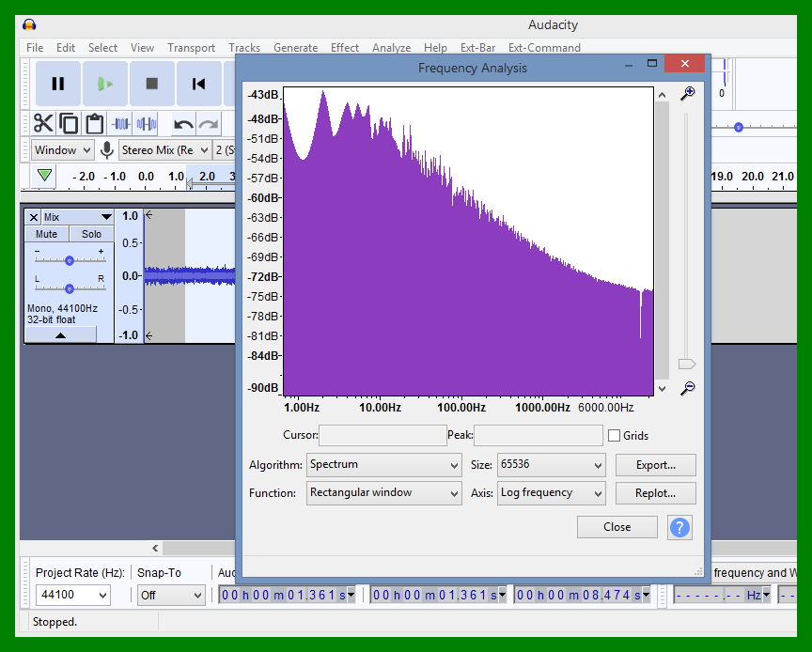Select the Cut scissors tool
This screenshot has width=812, height=652.
pyautogui.click(x=43, y=124)
